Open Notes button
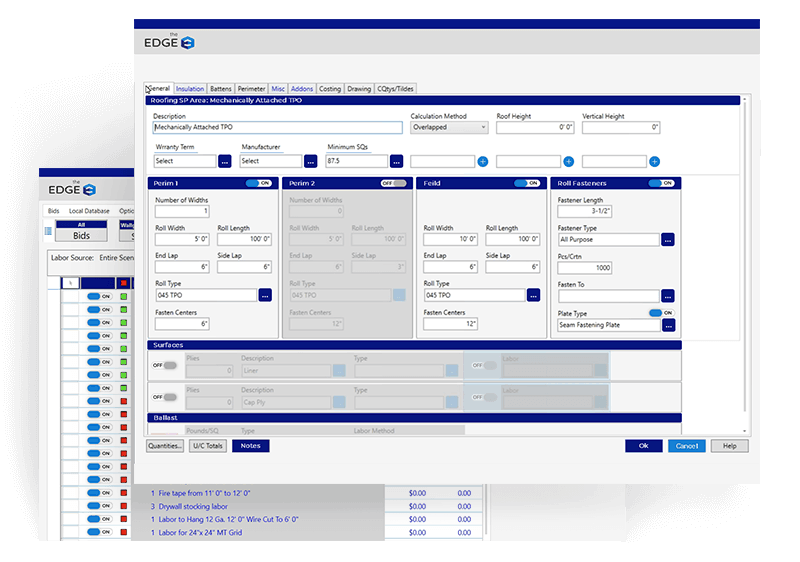Viewport: 800px width, 562px height. click(251, 446)
